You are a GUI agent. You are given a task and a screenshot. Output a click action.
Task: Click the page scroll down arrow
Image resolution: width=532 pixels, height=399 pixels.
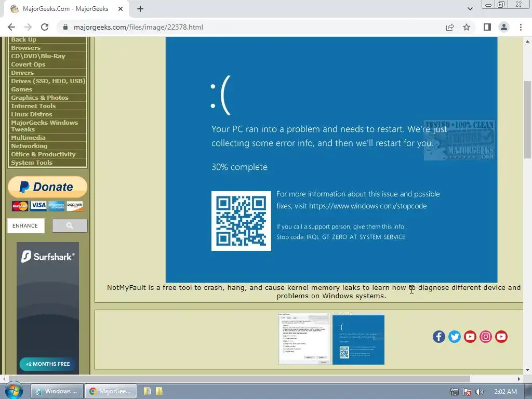pos(528,370)
